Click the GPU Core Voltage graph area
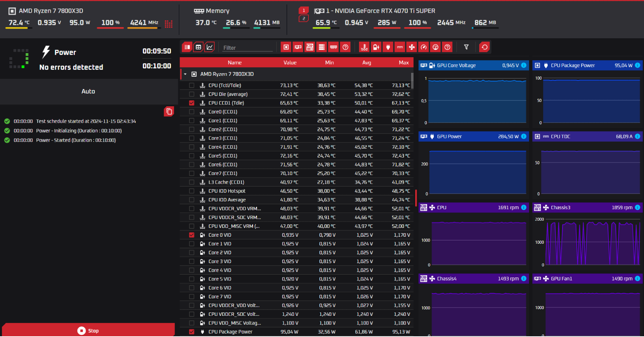644x337 pixels. pyautogui.click(x=477, y=101)
